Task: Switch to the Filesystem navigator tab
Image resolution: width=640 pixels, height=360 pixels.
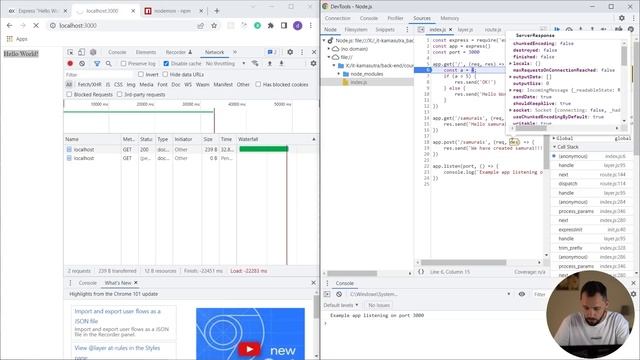Action: (356, 29)
